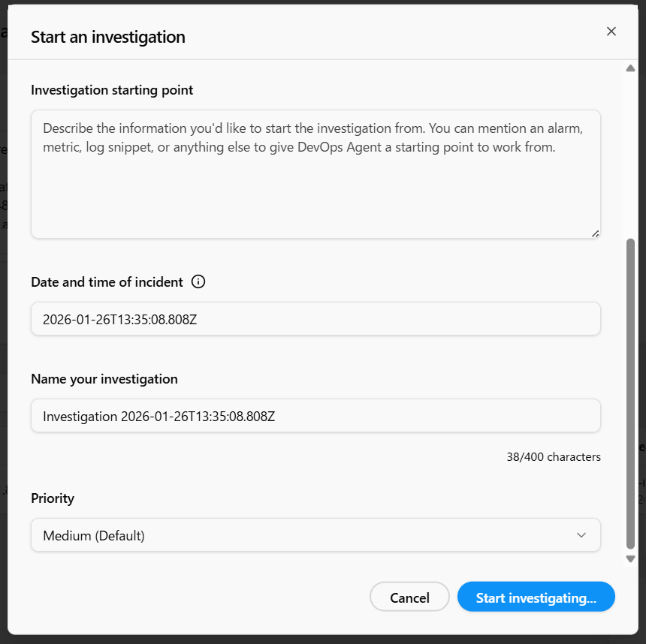
Task: Expand the Priority dropdown chevron
Action: (x=581, y=535)
